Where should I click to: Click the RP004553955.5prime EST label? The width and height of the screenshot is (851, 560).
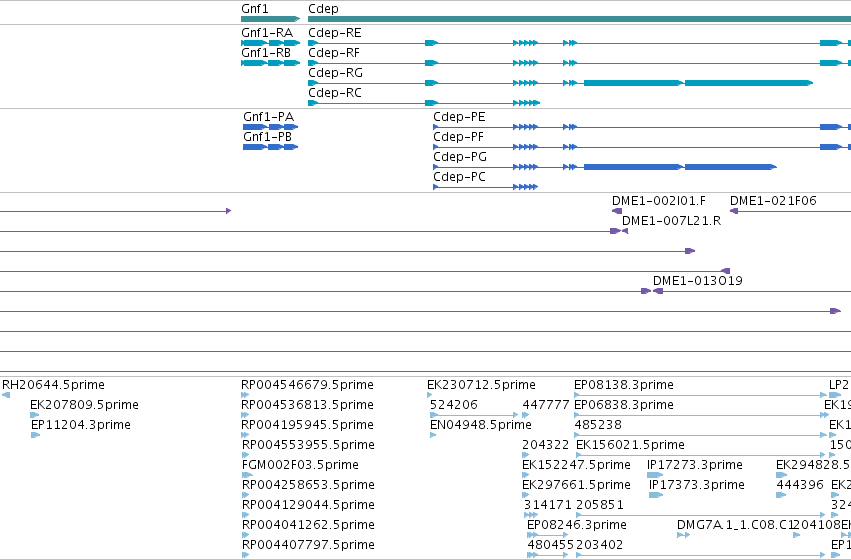click(x=308, y=445)
